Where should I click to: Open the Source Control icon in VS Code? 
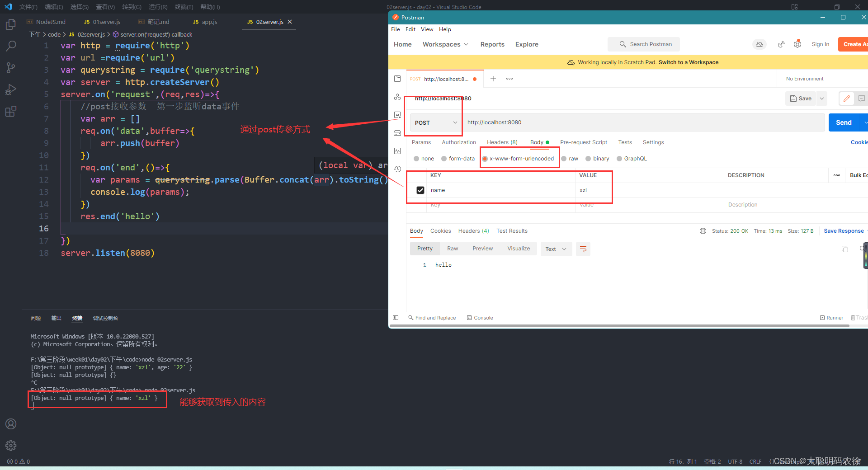[11, 68]
